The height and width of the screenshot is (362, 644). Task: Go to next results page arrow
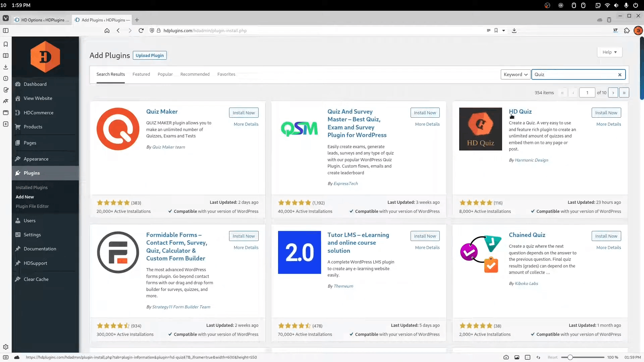tap(613, 93)
